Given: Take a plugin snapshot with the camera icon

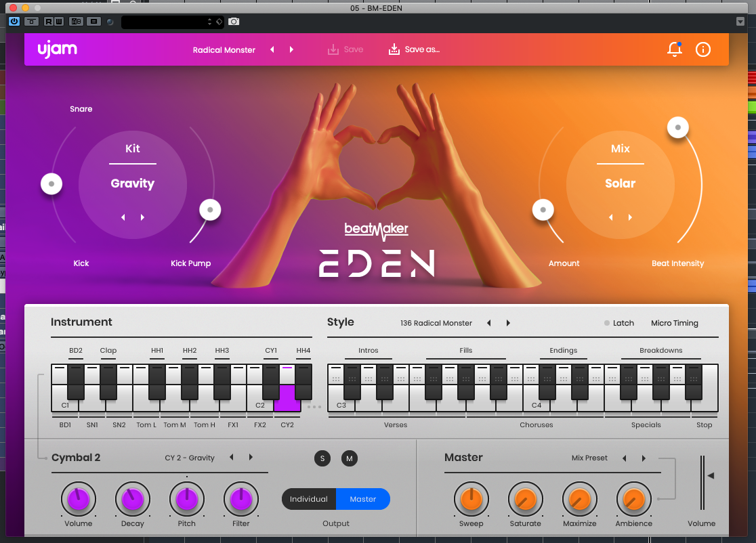Looking at the screenshot, I should point(234,22).
